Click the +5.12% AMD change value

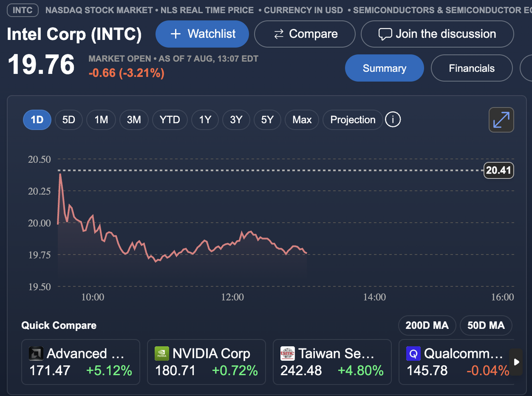109,371
